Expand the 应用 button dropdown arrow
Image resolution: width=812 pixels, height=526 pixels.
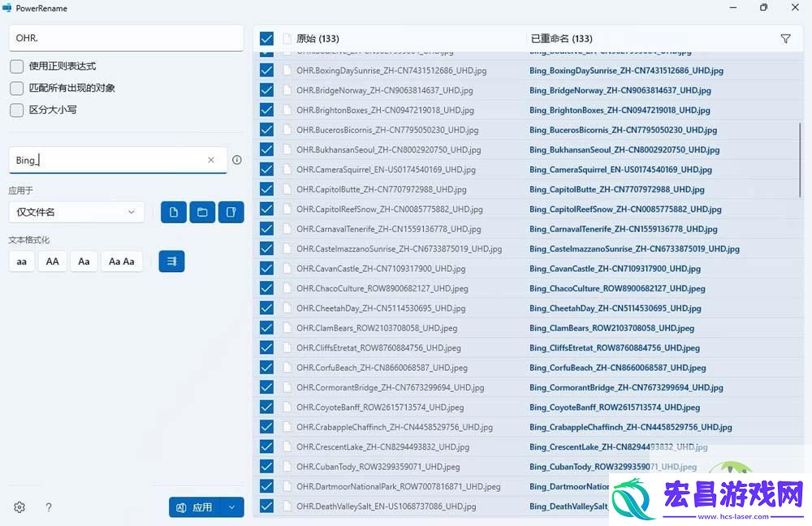point(232,507)
